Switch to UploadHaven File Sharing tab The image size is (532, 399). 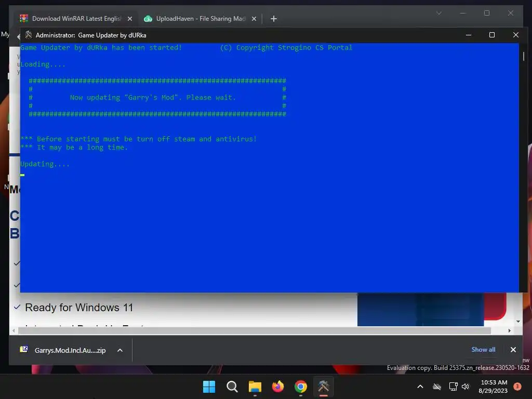[x=200, y=19]
